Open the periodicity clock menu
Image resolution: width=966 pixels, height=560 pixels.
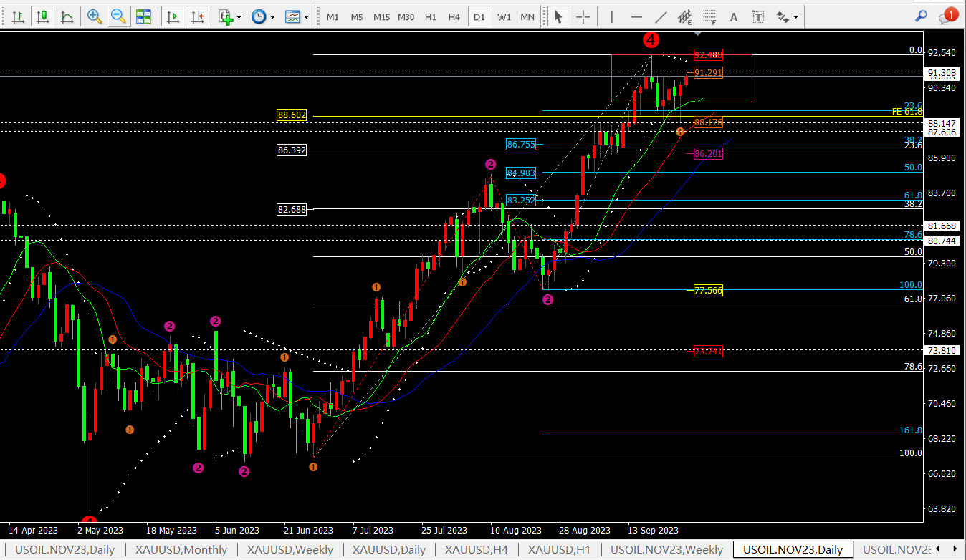coord(259,16)
